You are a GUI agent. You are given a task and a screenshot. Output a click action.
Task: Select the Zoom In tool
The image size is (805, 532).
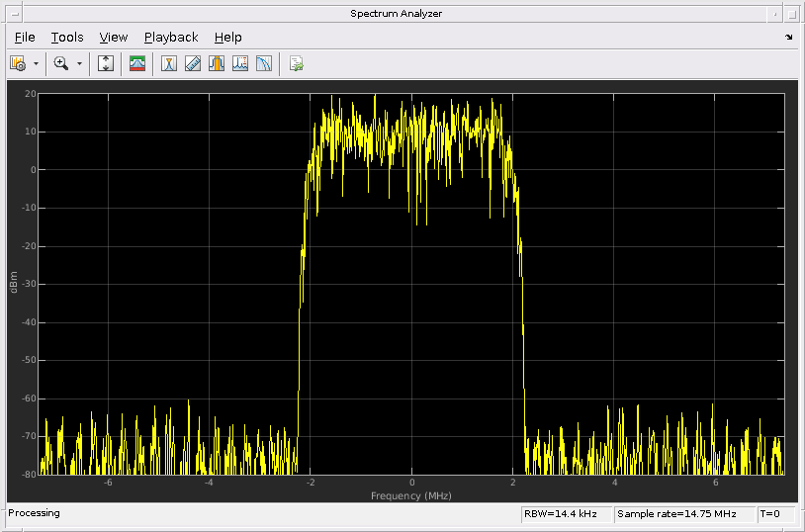point(61,63)
